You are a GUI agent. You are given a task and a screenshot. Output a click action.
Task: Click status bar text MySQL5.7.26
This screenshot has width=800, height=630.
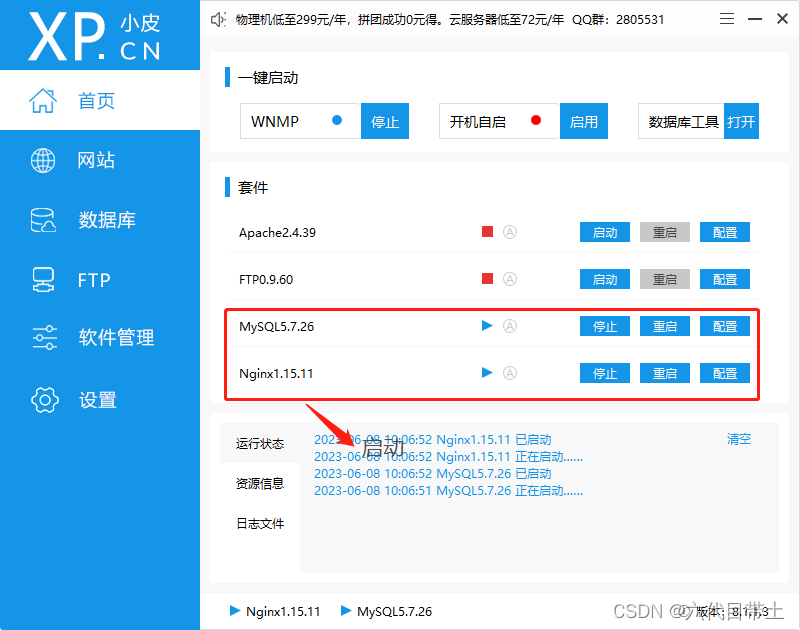point(394,611)
